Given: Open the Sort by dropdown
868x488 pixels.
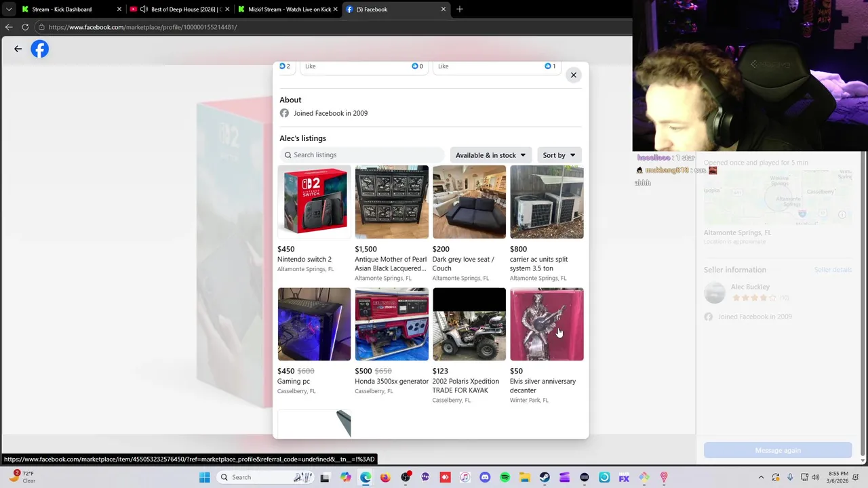Looking at the screenshot, I should [x=559, y=155].
